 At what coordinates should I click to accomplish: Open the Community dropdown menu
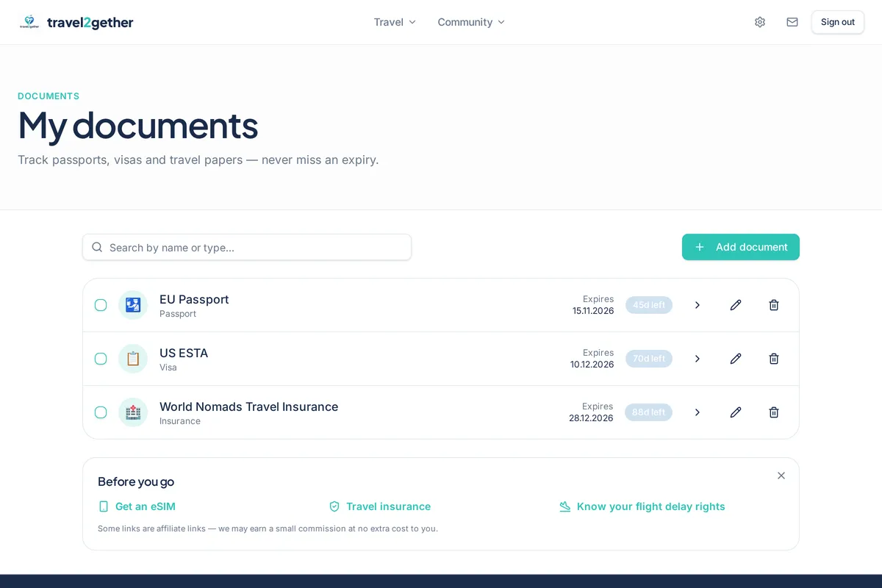472,22
